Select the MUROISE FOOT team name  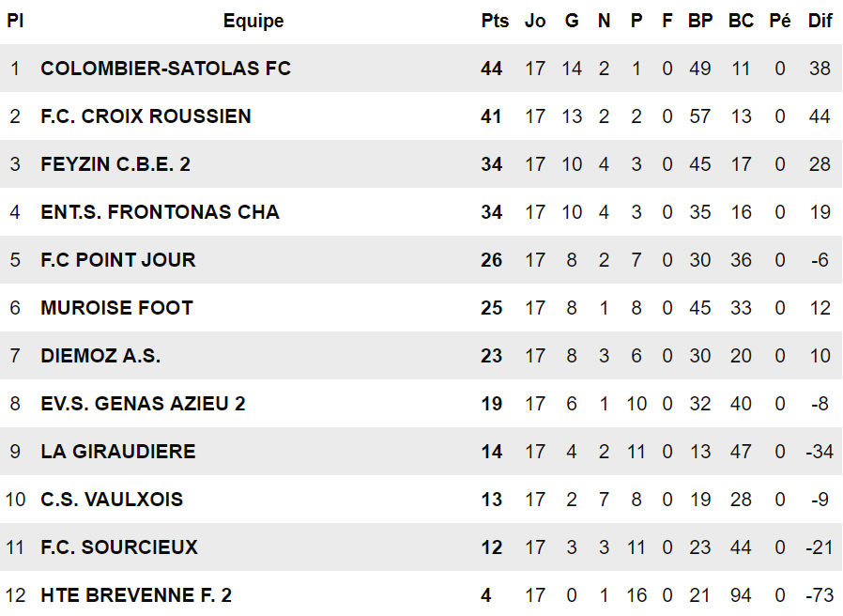(x=116, y=308)
